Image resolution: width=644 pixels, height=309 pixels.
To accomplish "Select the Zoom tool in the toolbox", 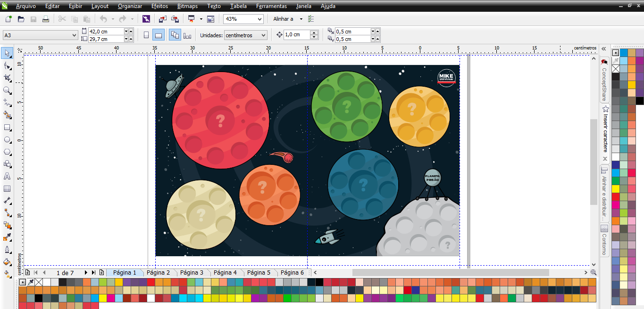I will [x=7, y=90].
